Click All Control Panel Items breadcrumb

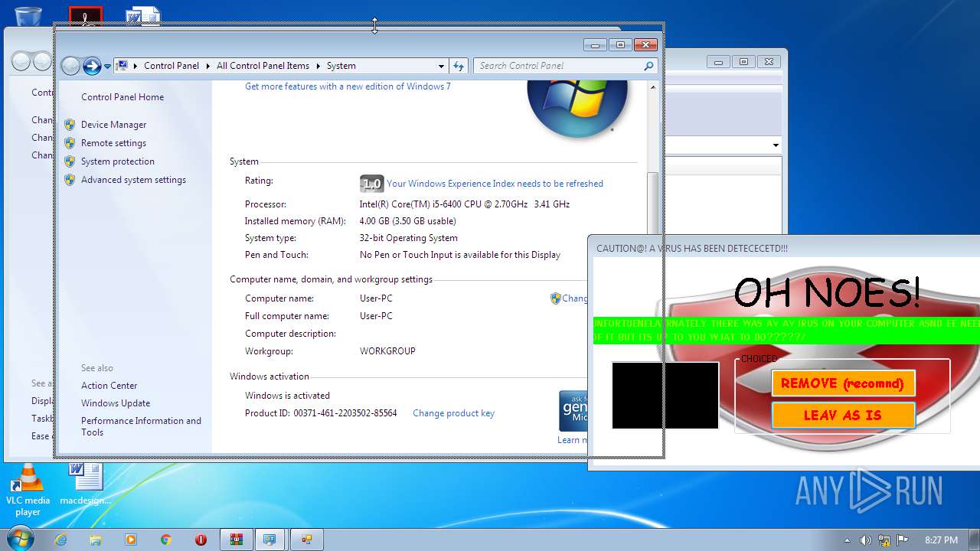pyautogui.click(x=263, y=66)
